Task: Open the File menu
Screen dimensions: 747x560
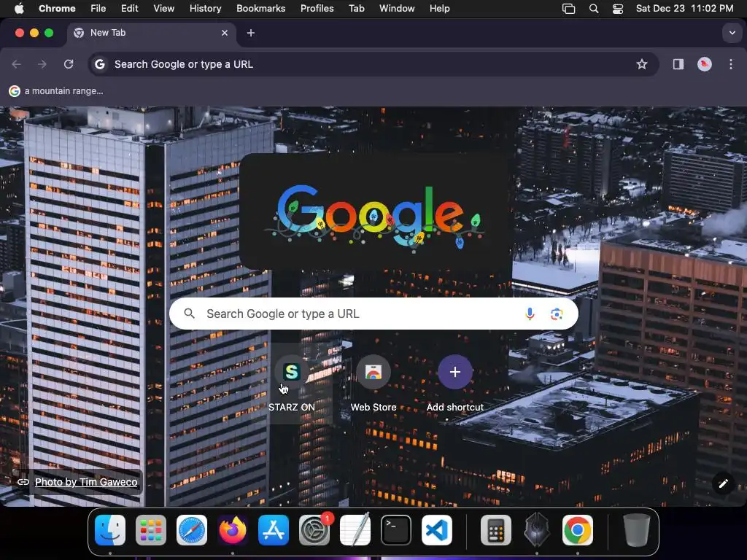Action: (x=98, y=9)
